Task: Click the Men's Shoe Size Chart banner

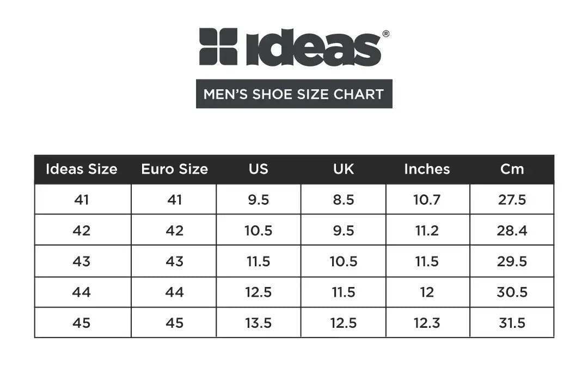Action: (294, 94)
